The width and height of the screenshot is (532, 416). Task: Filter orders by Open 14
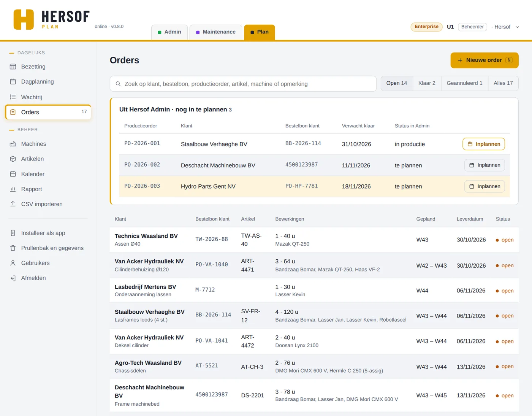[397, 83]
